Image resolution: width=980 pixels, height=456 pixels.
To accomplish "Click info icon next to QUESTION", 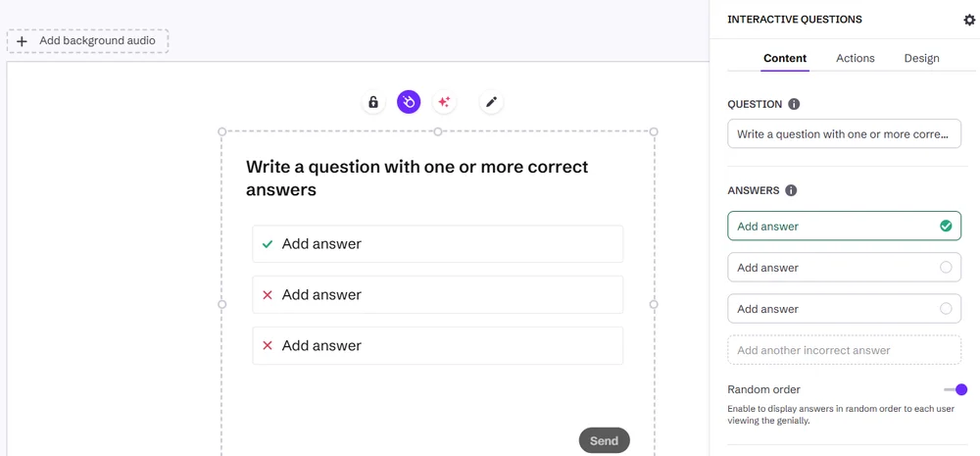I will pyautogui.click(x=794, y=104).
